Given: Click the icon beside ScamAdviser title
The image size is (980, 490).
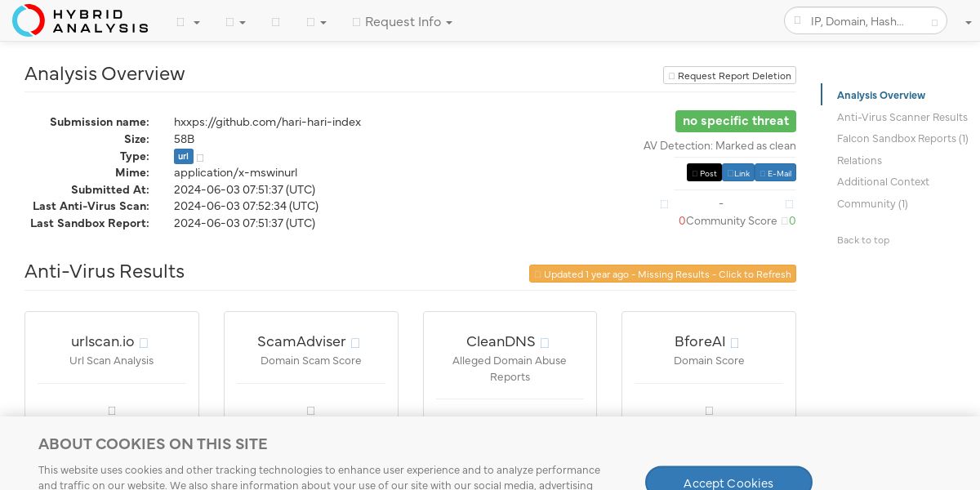Looking at the screenshot, I should [x=355, y=343].
